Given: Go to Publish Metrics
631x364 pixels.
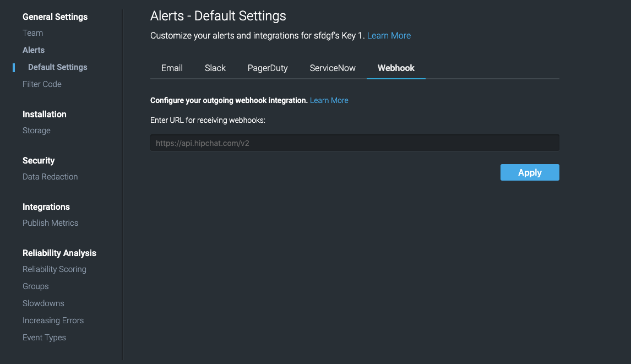Looking at the screenshot, I should 50,223.
